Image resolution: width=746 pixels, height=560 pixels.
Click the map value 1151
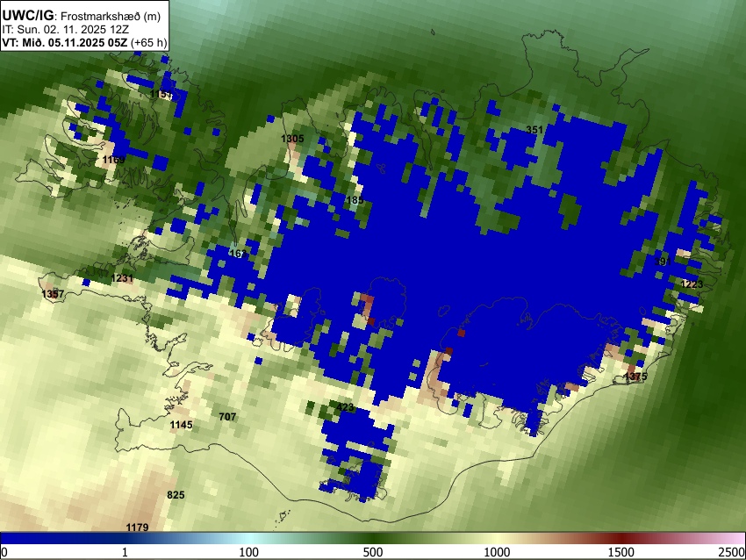click(161, 94)
